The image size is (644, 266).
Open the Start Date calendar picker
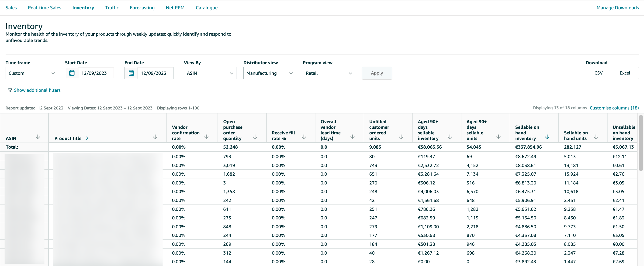click(72, 73)
